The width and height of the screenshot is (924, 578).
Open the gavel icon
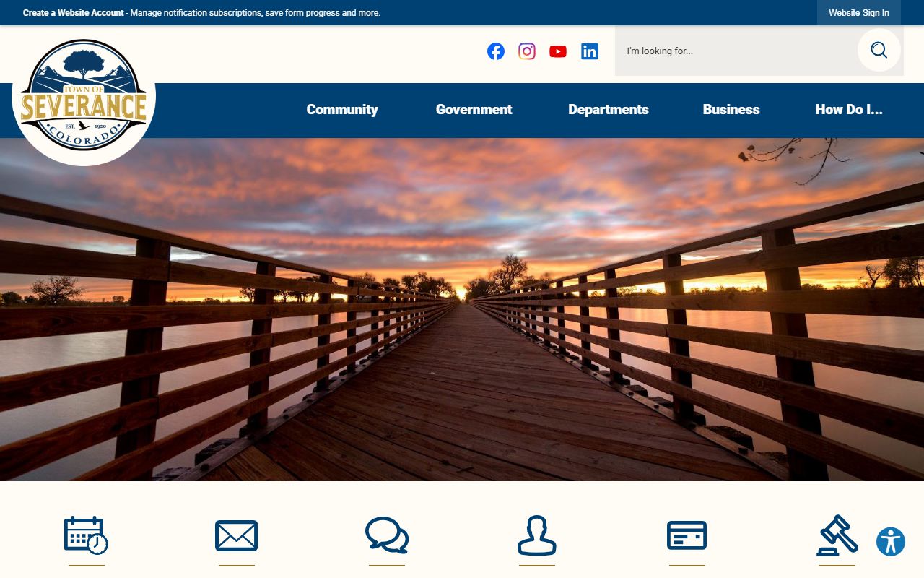click(837, 535)
